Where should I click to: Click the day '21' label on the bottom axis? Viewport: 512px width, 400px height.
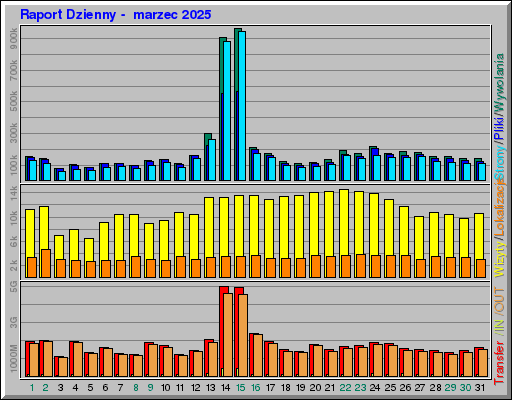(330, 388)
